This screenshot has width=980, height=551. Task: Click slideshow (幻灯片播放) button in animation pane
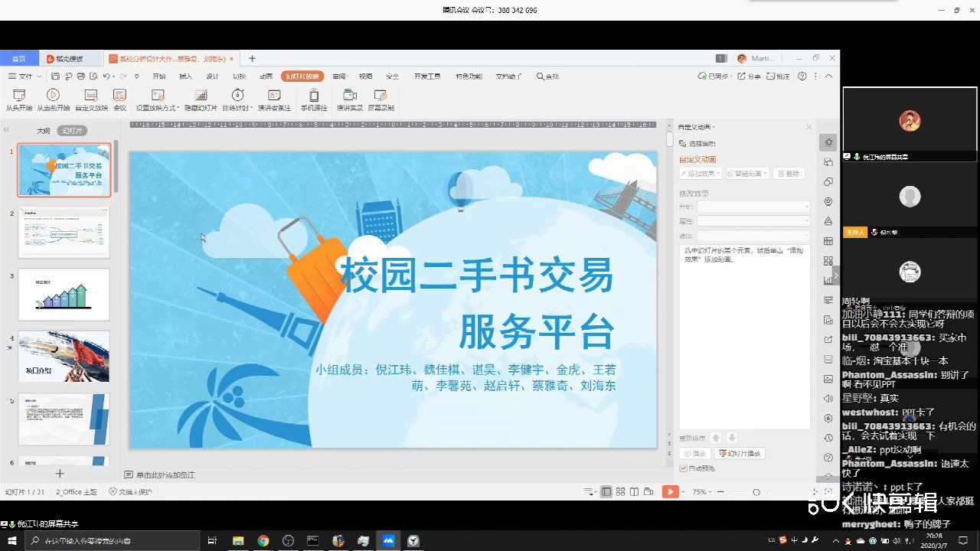coord(740,454)
